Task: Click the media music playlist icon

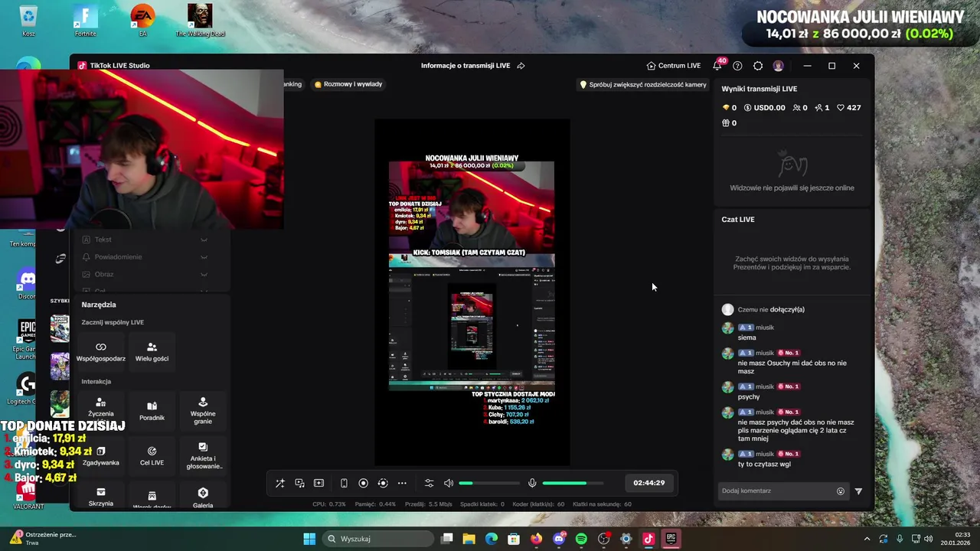Action: [x=299, y=483]
